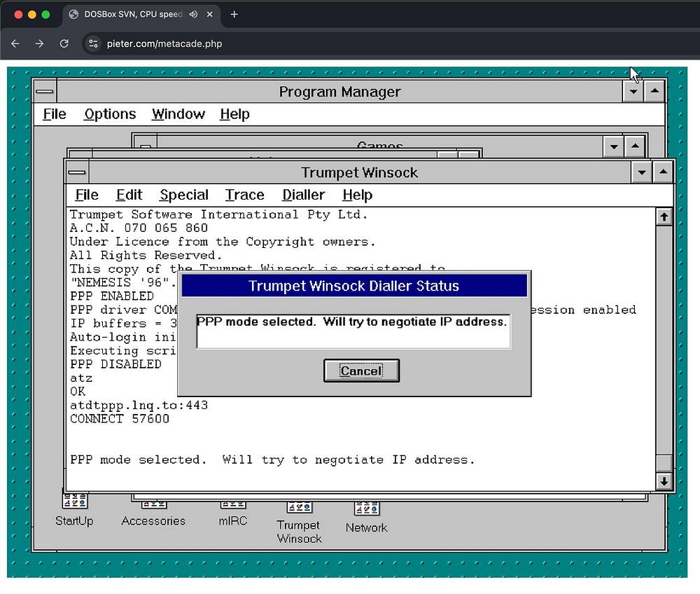Open a new browser tab
The height and width of the screenshot is (594, 700).
click(234, 14)
